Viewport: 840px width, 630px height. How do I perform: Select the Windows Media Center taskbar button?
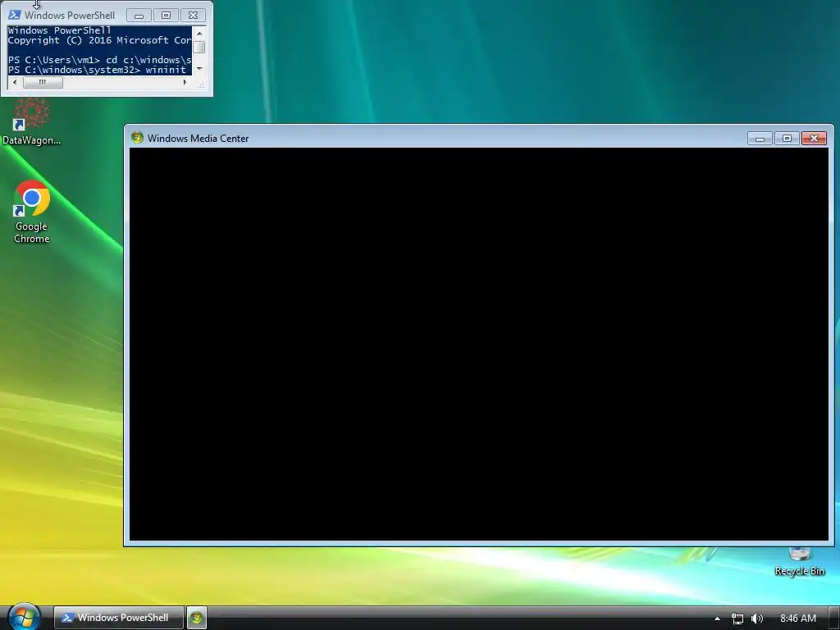click(197, 618)
